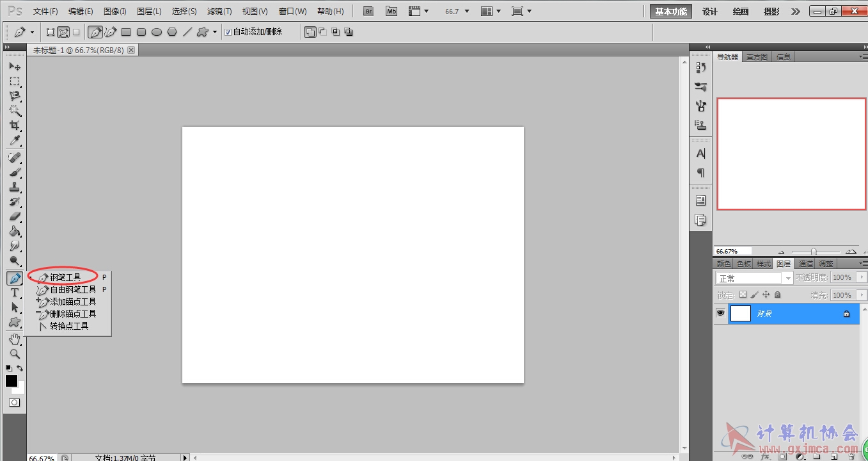Pick Ellipse shape in options bar
This screenshot has width=868, height=461.
(157, 32)
